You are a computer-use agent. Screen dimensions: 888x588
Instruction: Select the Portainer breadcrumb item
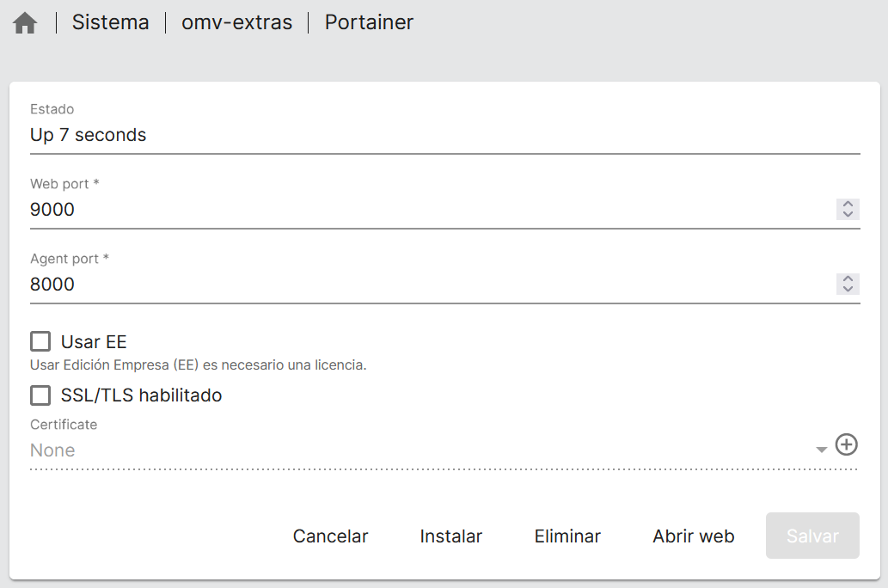[x=369, y=22]
